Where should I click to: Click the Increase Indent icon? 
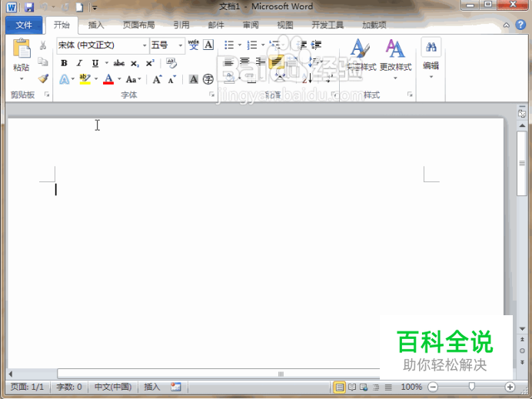(316, 45)
